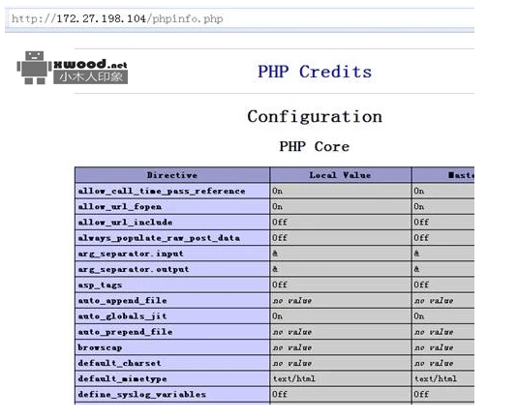Select auto_prepend_file directive cell
The height and width of the screenshot is (420, 517).
[x=172, y=332]
